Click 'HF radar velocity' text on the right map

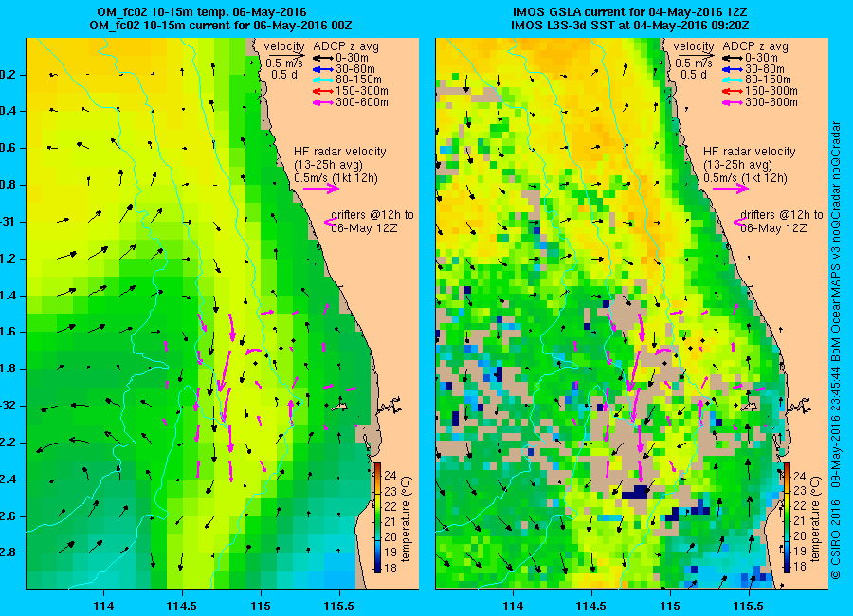(x=750, y=152)
